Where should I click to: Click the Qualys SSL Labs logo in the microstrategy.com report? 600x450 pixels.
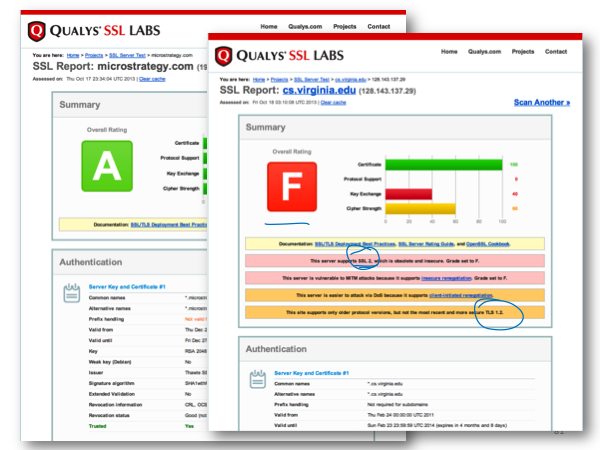click(94, 31)
